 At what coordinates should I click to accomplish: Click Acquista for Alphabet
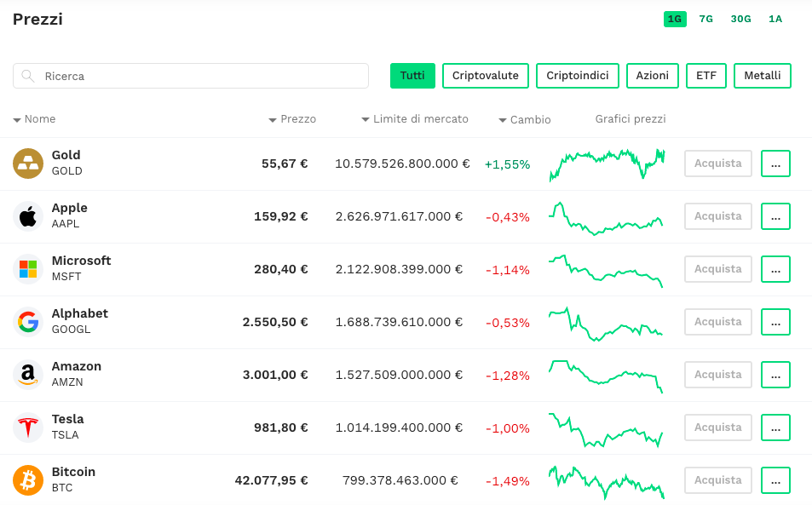click(717, 322)
